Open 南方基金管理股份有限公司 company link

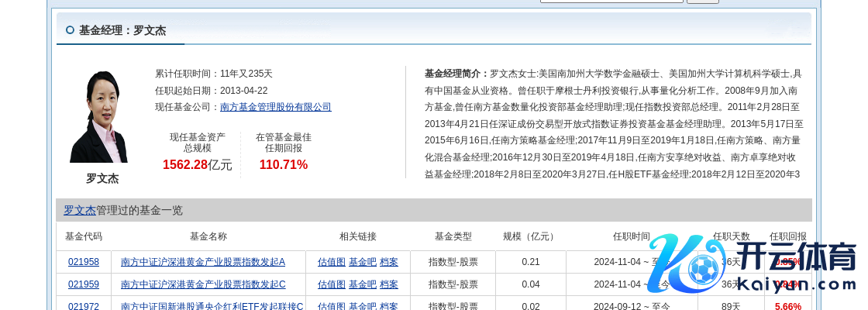275,107
